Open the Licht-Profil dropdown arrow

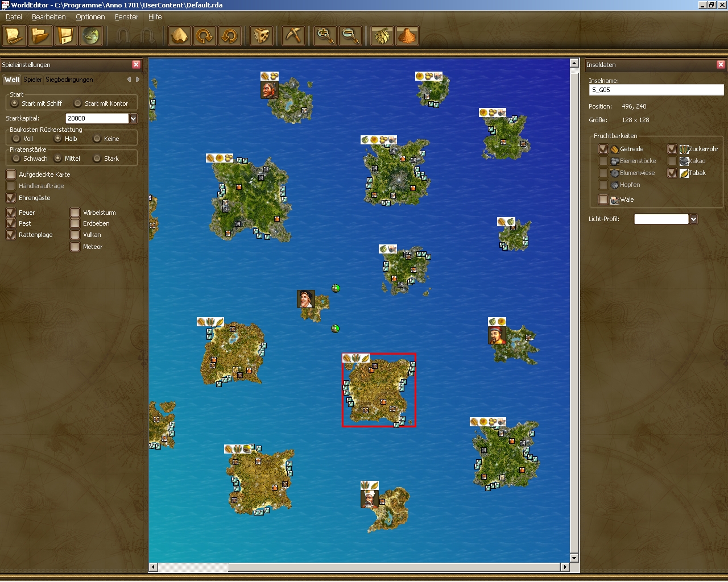[x=693, y=219]
